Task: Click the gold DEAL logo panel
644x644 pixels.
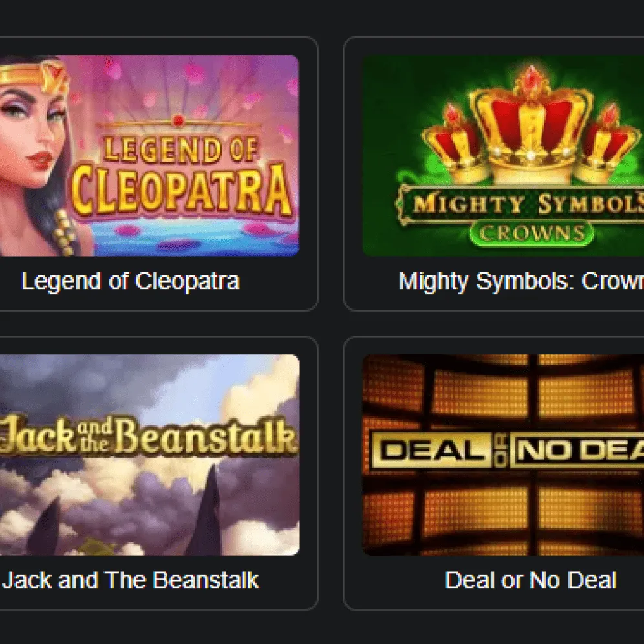Action: [431, 451]
